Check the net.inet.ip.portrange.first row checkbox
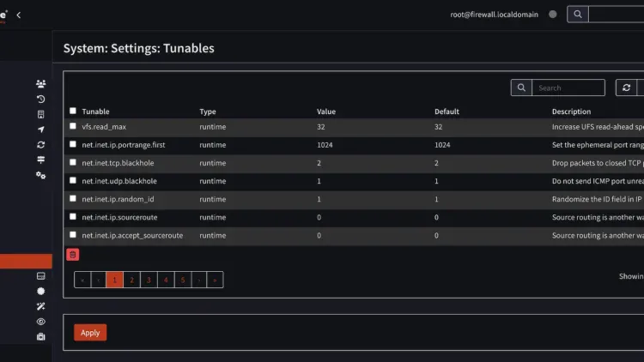The height and width of the screenshot is (362, 644). coord(73,144)
